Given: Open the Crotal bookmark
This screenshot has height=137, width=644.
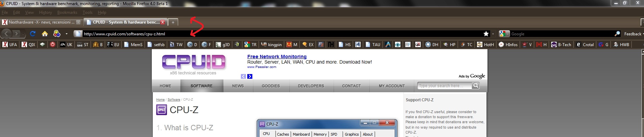Looking at the screenshot, I should 585,44.
